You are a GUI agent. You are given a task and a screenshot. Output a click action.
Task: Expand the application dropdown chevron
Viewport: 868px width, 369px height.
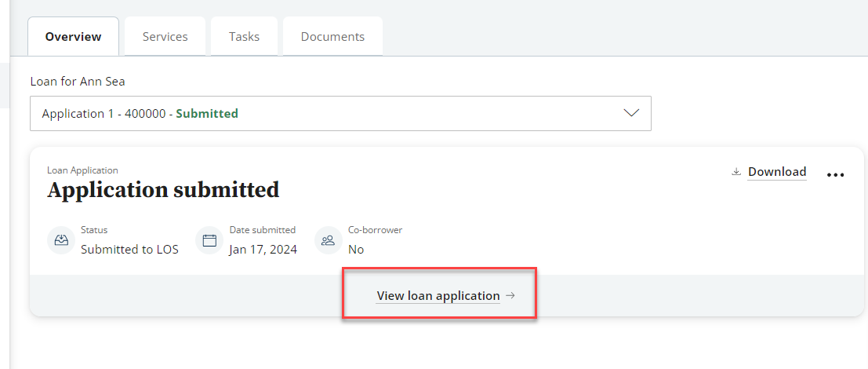coord(631,113)
